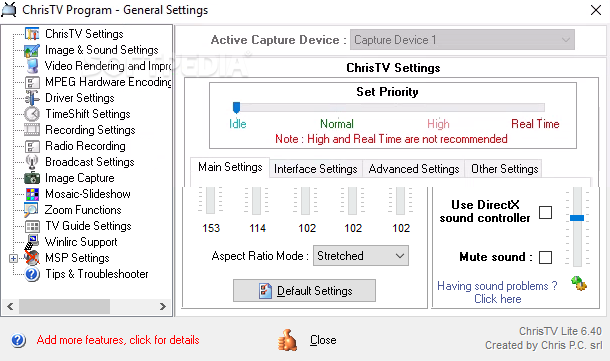Switch to the Advanced Settings tab

(x=414, y=169)
